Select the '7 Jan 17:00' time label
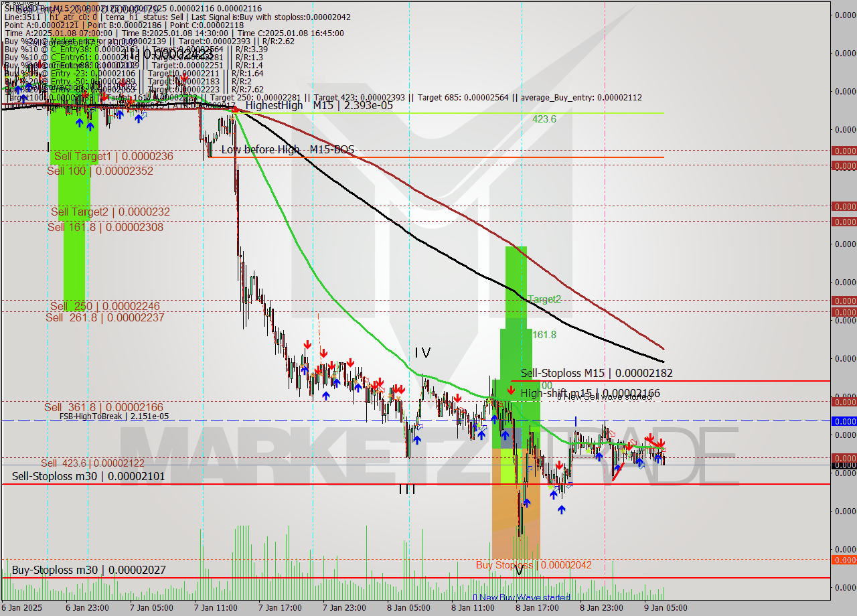Viewport: 857px width, 616px height. click(x=280, y=608)
